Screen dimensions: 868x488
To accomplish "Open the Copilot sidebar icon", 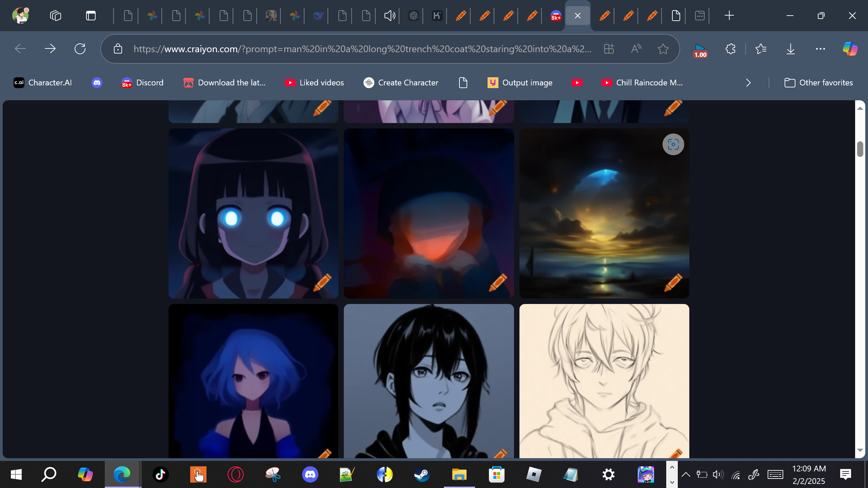I will [x=850, y=49].
